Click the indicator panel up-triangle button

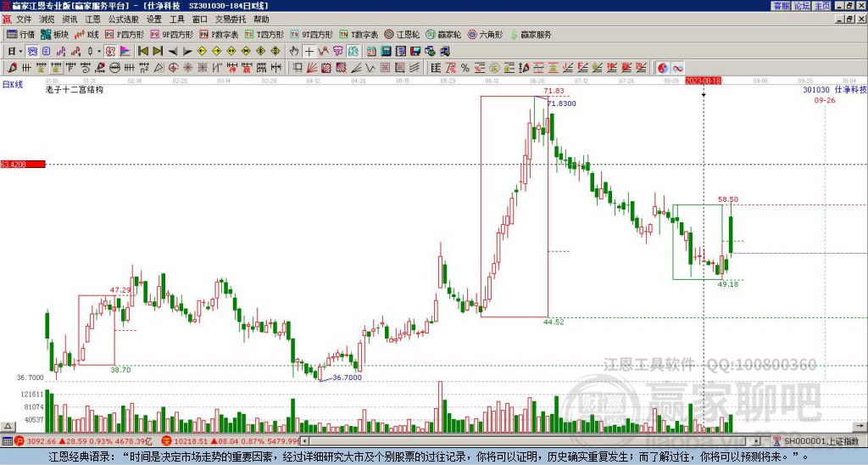(x=8, y=426)
